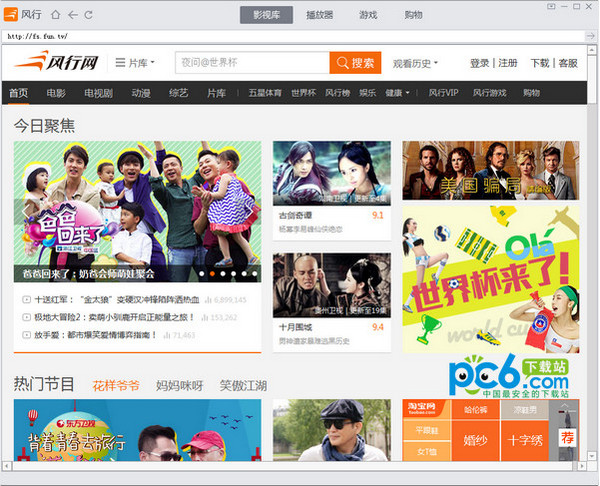Screen dimensions: 600x486
Task: Expand the 片库 dropdown menu
Action: [x=135, y=62]
